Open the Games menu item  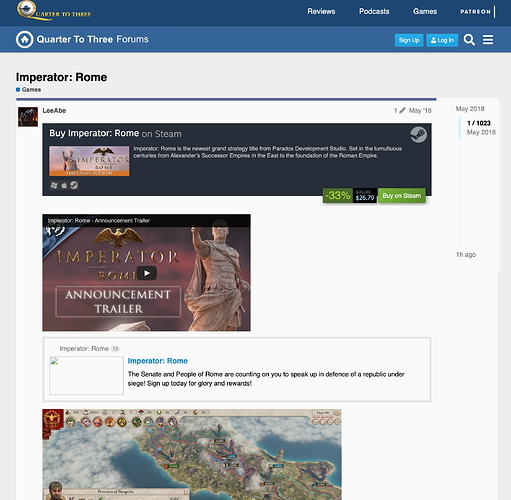point(425,11)
